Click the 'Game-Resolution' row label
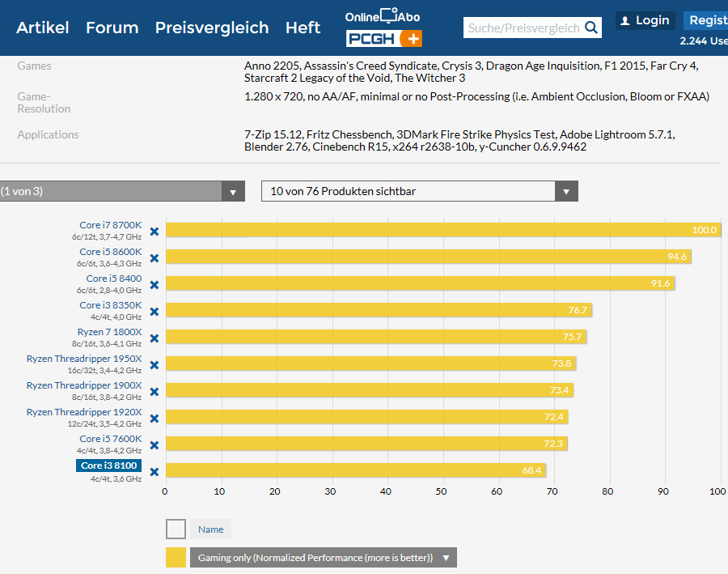The image size is (728, 574). click(x=44, y=103)
